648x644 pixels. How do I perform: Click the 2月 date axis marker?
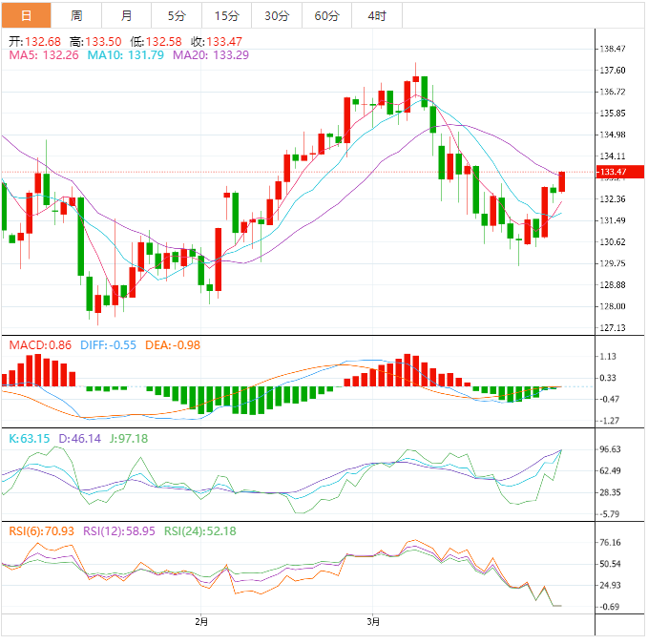point(200,622)
